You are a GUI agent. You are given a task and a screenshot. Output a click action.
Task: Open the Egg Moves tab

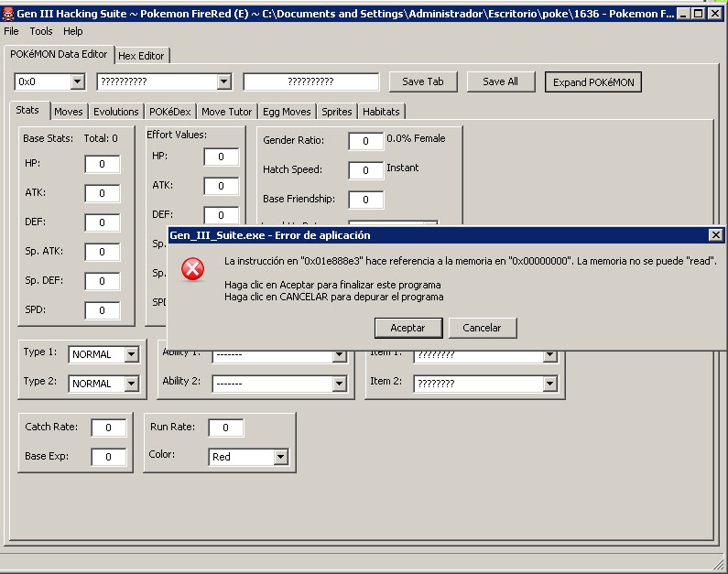(287, 112)
